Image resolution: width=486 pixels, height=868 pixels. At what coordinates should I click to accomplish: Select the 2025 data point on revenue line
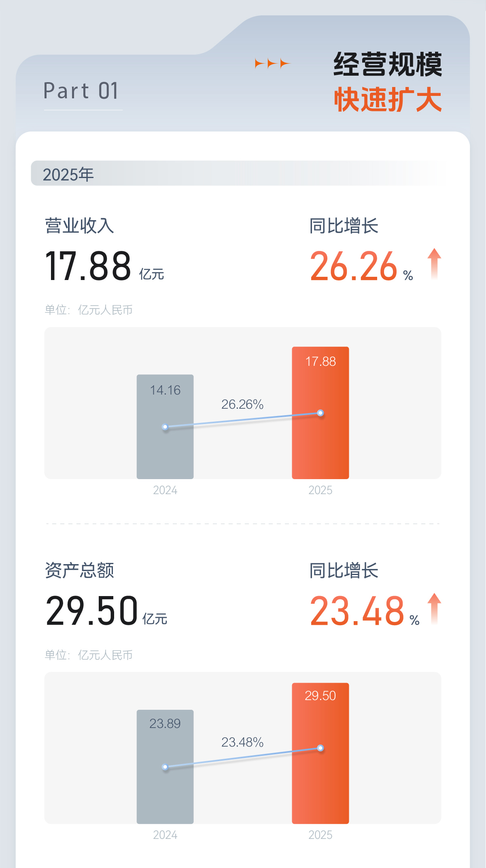(x=320, y=413)
